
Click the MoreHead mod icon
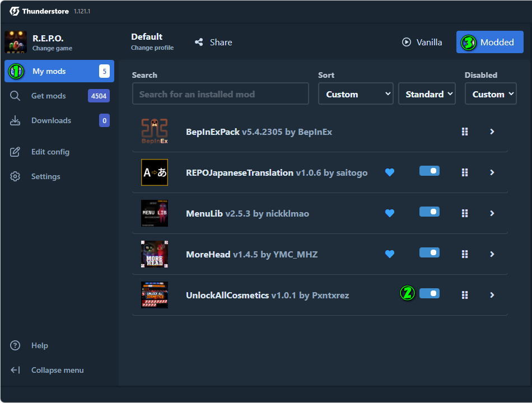point(155,254)
